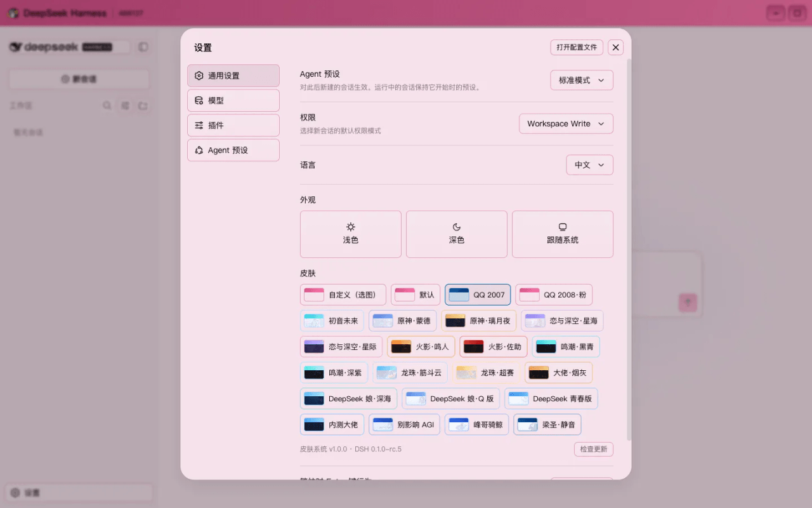Select the QQ 2007 skin
Viewport: 812px width, 508px height.
click(x=478, y=295)
